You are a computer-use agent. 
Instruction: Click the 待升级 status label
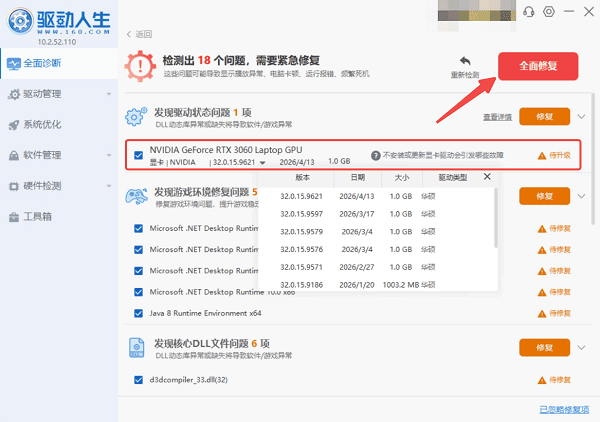tap(560, 155)
